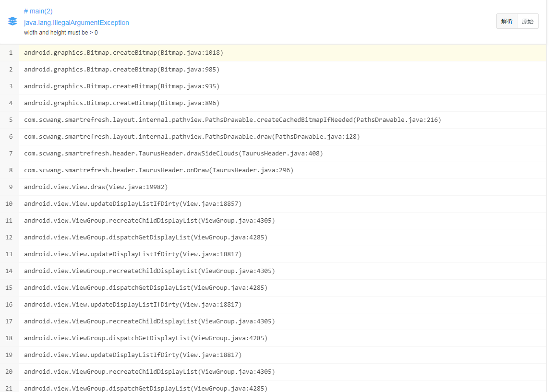Switch to the 原始 raw view tab
This screenshot has height=392, width=553.
tap(528, 21)
